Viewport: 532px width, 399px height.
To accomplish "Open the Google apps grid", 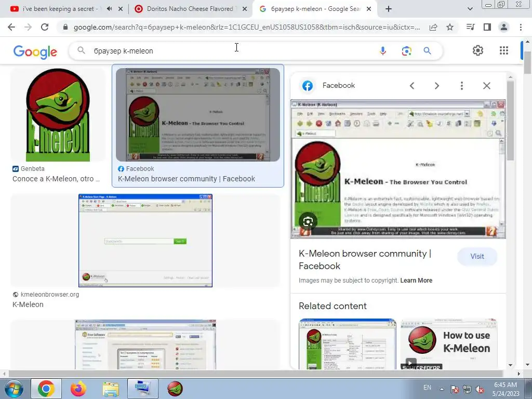I will click(x=504, y=50).
